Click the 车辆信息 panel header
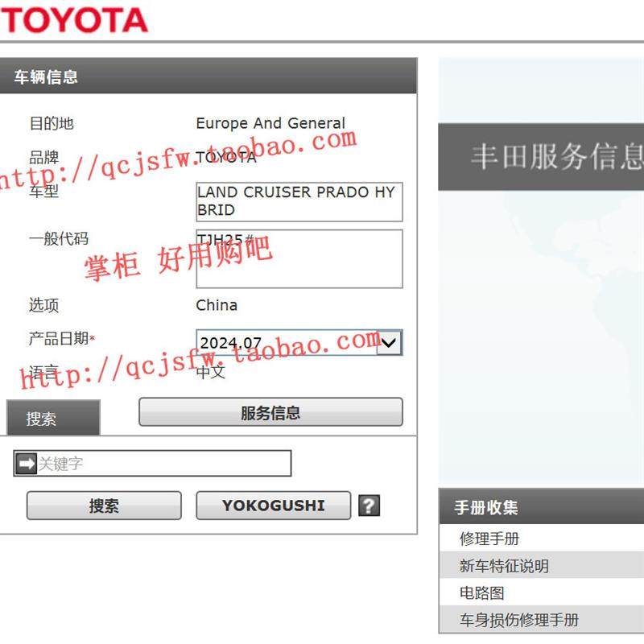The image size is (644, 644). [x=208, y=76]
